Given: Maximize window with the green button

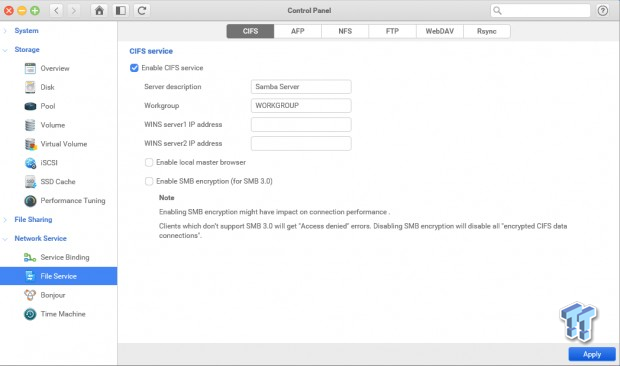Looking at the screenshot, I should point(35,11).
